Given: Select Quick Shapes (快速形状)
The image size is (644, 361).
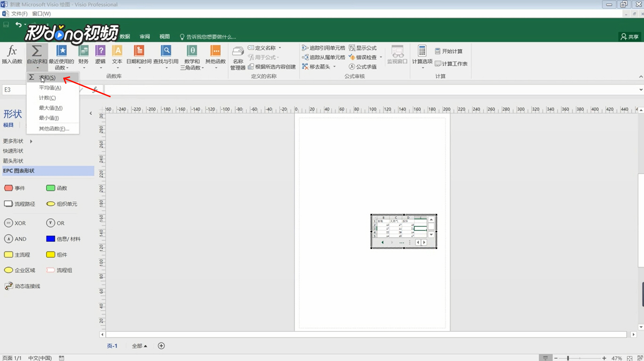Looking at the screenshot, I should [x=13, y=151].
